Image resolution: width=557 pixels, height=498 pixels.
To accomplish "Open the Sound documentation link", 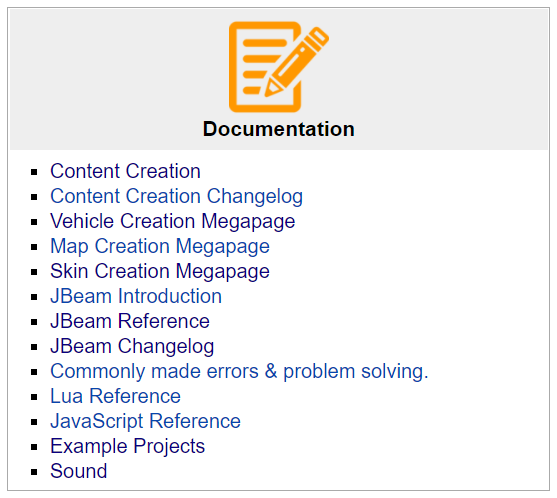I will click(79, 471).
